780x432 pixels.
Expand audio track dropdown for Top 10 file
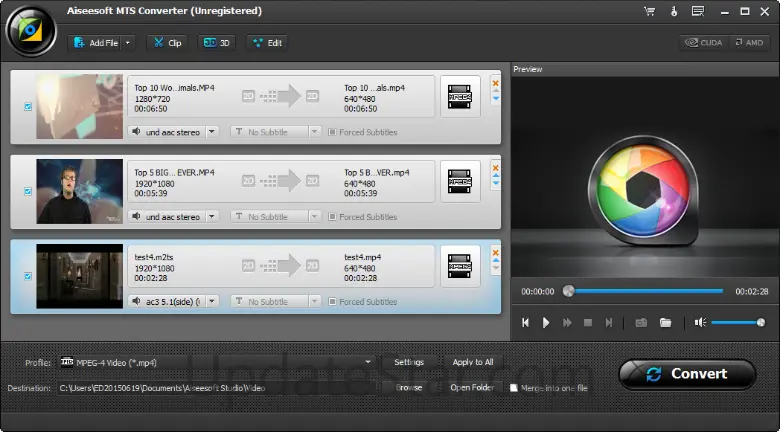coord(212,132)
